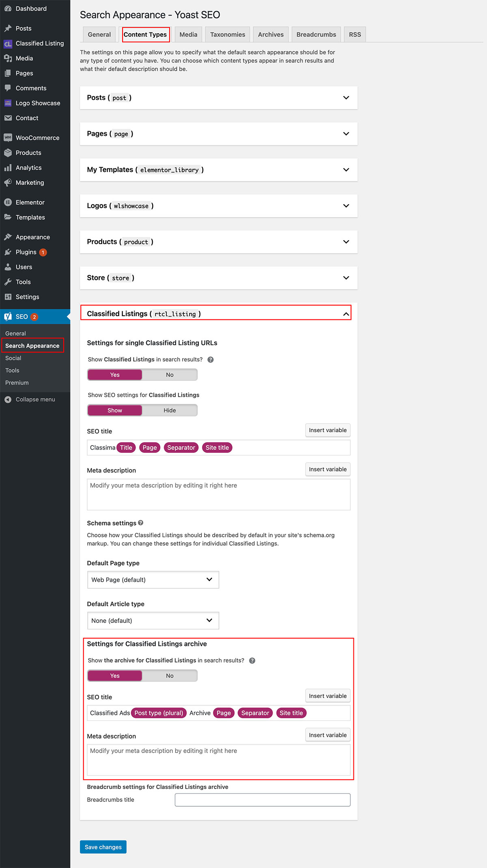The height and width of the screenshot is (868, 487).
Task: Select No for showing archive in search results
Action: (x=170, y=676)
